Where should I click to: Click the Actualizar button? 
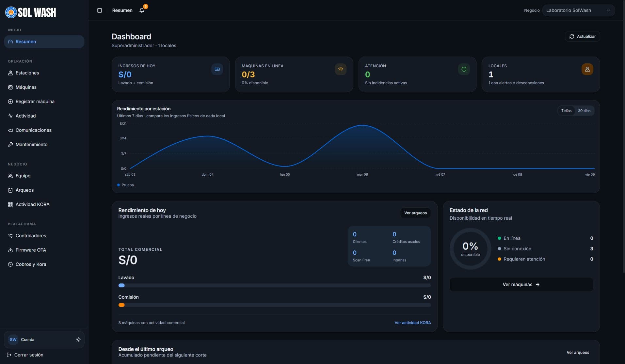pos(582,37)
